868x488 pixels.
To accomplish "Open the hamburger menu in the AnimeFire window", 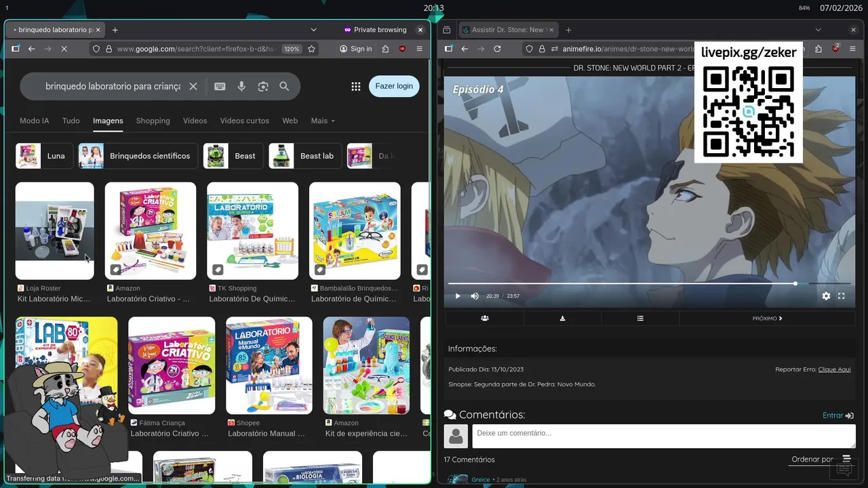I will pyautogui.click(x=852, y=49).
